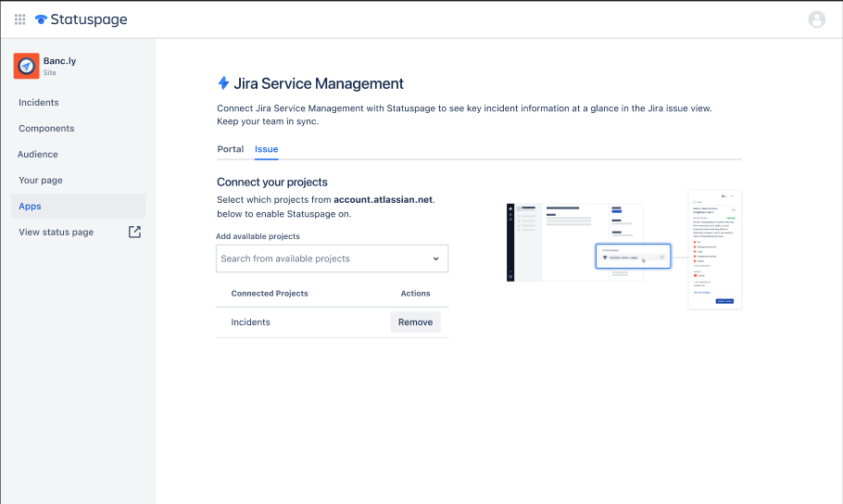Remove the Incidents connected project
The height and width of the screenshot is (504, 843).
[415, 322]
